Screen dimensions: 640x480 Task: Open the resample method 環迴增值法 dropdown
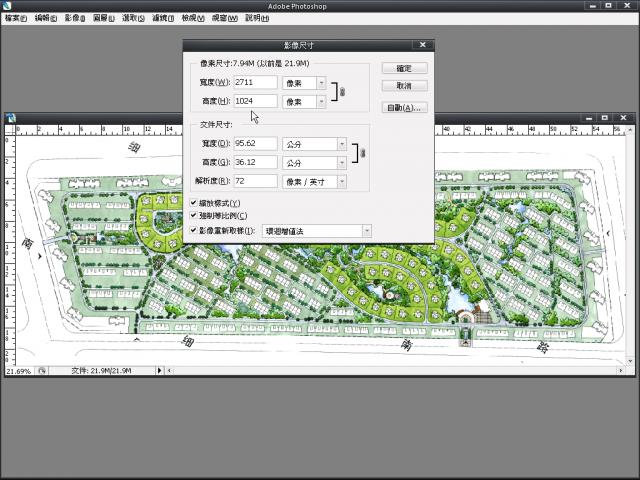tap(366, 230)
